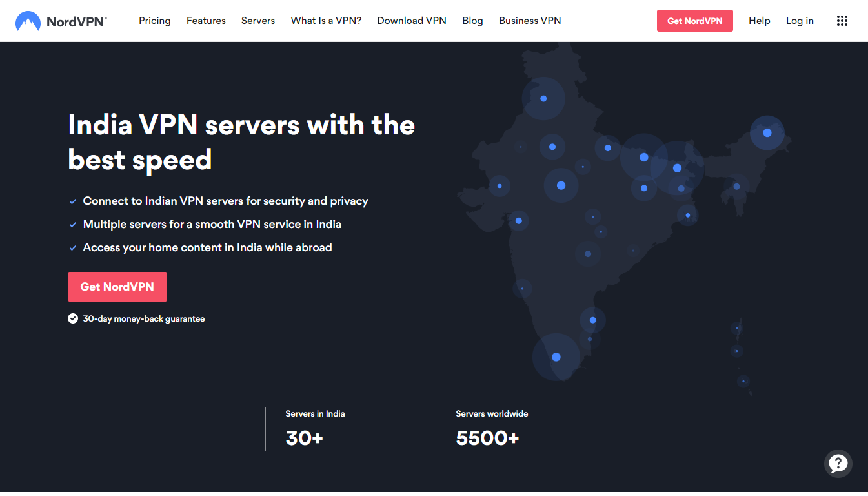The width and height of the screenshot is (868, 496).
Task: Click the far northeastern server marker on the map
Action: click(x=767, y=132)
